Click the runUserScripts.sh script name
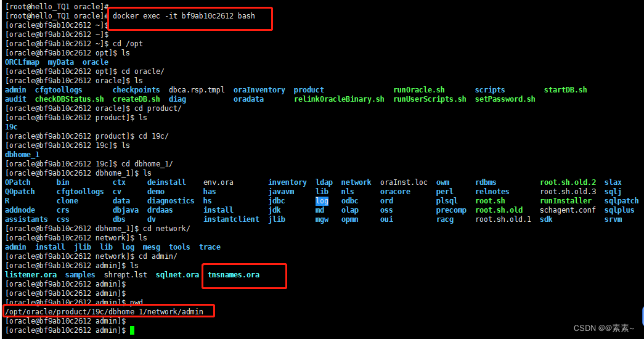 pyautogui.click(x=430, y=99)
